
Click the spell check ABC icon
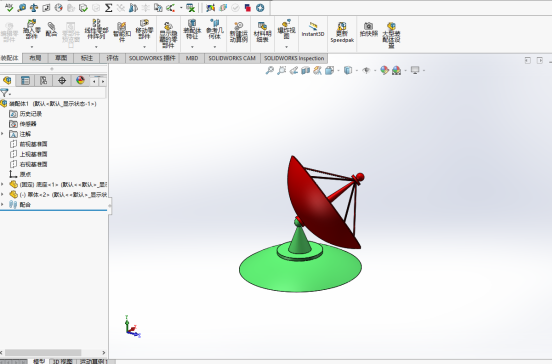click(9, 7)
